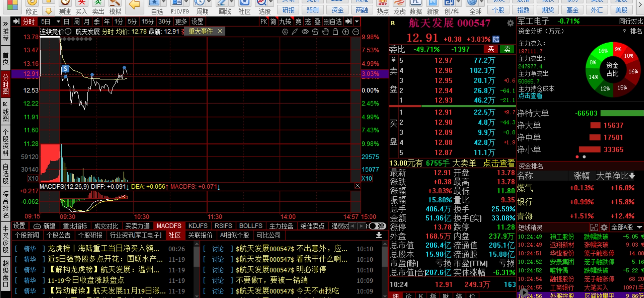
Task: Click 点击查看 under 主力持仓成本
Action: (530, 96)
